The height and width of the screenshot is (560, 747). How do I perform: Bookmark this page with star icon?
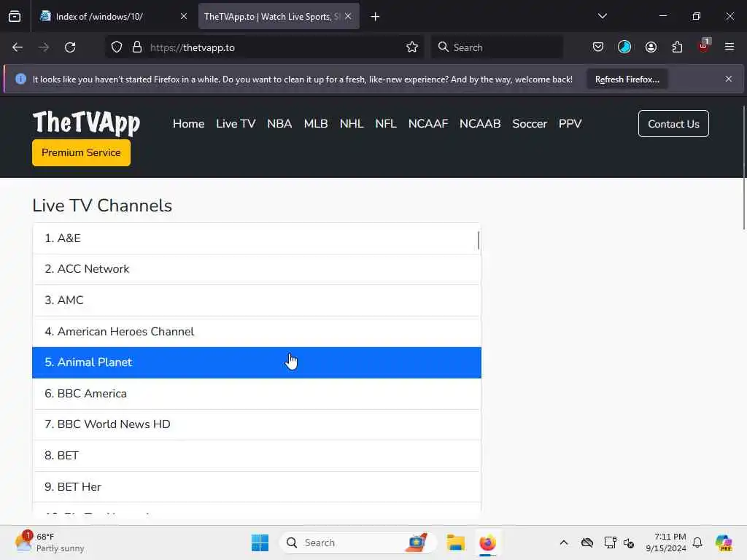click(412, 47)
